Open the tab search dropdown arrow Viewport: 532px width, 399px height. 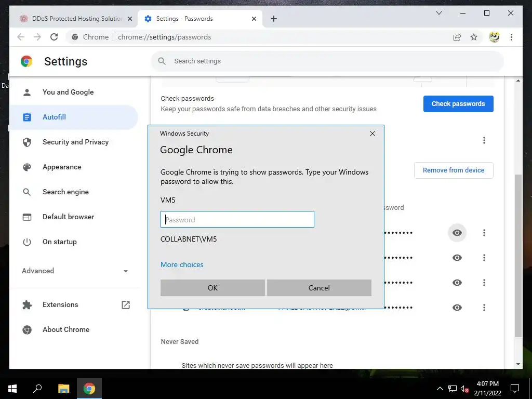pyautogui.click(x=438, y=13)
